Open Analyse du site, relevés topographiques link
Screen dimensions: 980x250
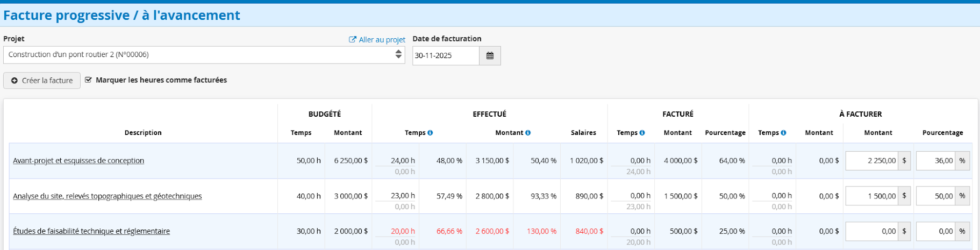[108, 196]
